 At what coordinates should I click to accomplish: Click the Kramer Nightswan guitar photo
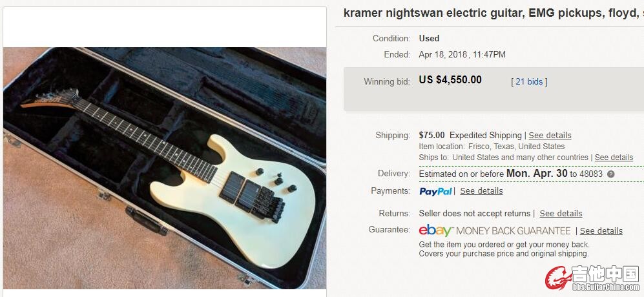point(165,168)
